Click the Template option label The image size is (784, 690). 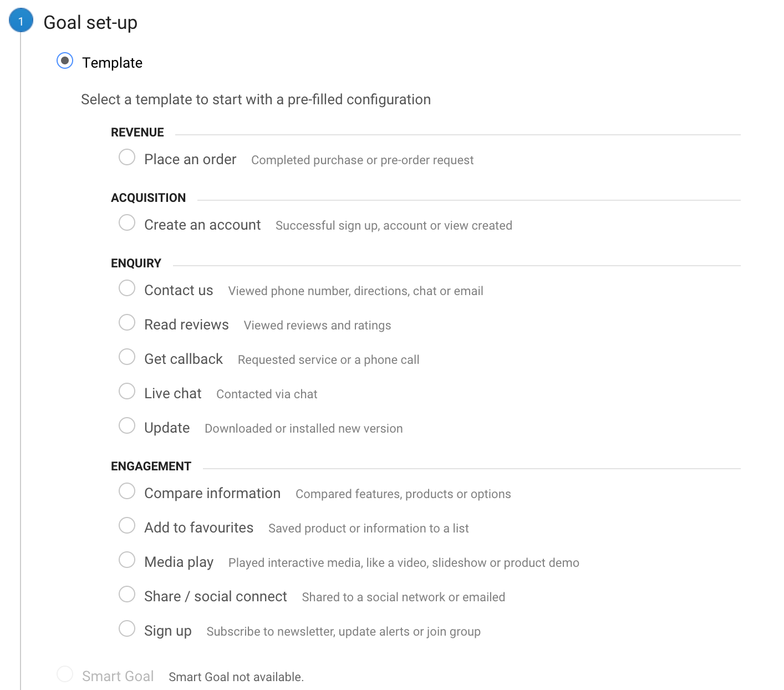pyautogui.click(x=112, y=63)
